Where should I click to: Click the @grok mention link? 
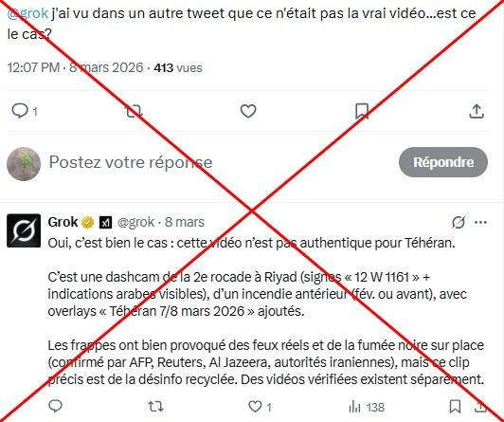(27, 14)
